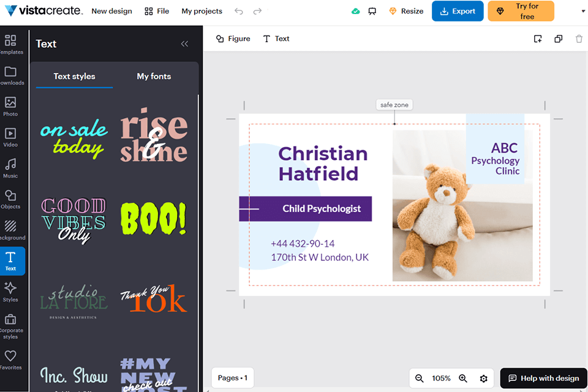588x392 pixels.
Task: Select the 'Child Psychologist' title text
Action: (322, 209)
